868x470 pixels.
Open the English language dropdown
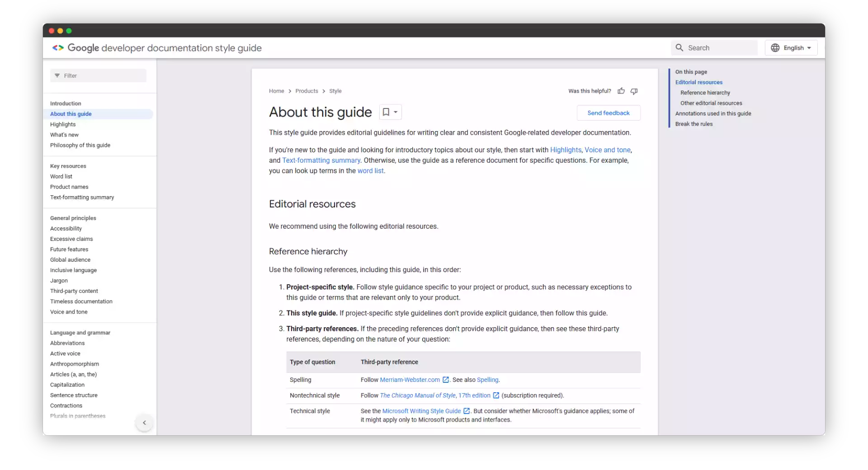tap(792, 47)
